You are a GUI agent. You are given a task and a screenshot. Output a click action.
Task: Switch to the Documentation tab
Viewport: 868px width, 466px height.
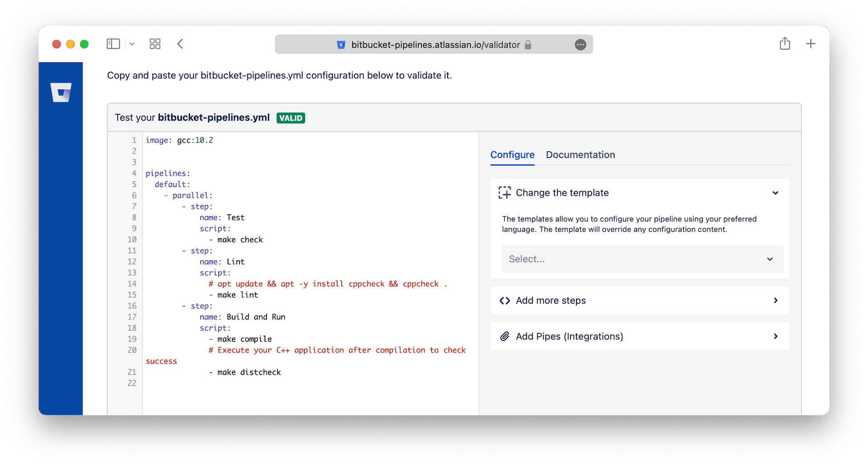coord(580,155)
